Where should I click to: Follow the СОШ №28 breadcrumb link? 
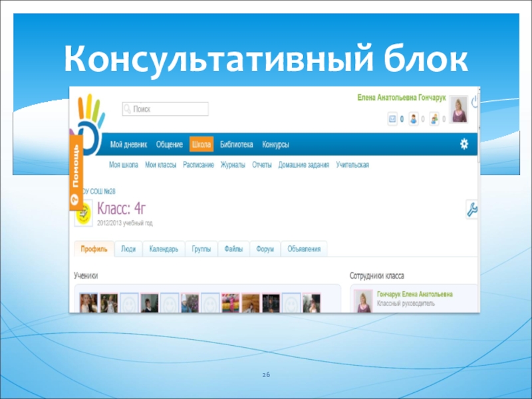99,192
